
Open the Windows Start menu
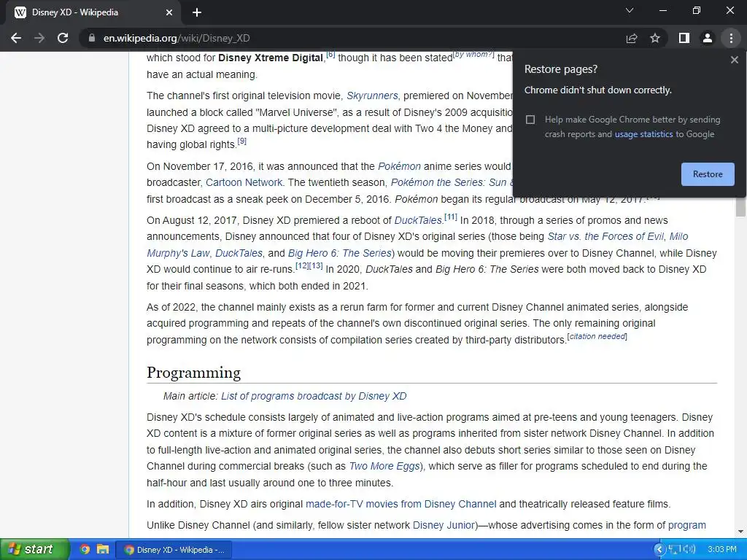coord(34,549)
